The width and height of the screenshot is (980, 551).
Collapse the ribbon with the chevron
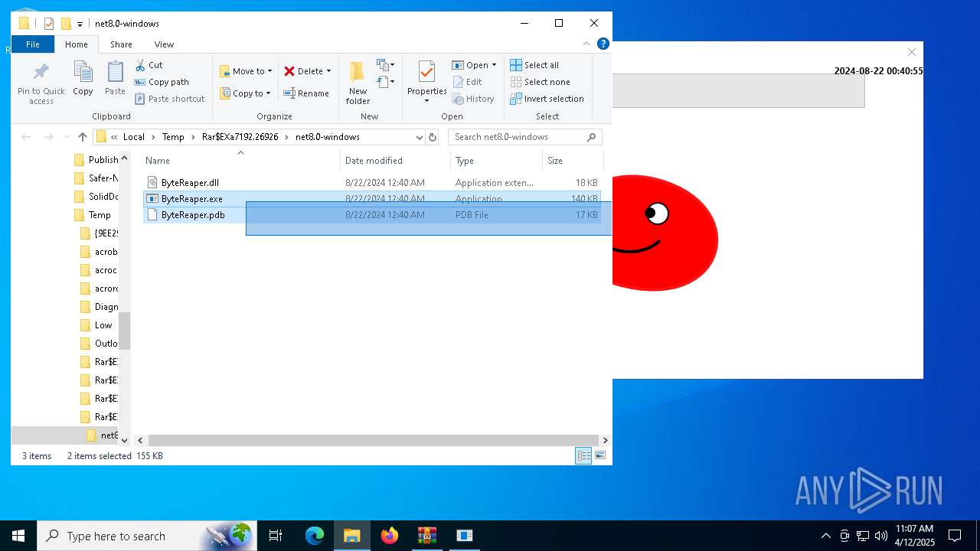pyautogui.click(x=588, y=44)
